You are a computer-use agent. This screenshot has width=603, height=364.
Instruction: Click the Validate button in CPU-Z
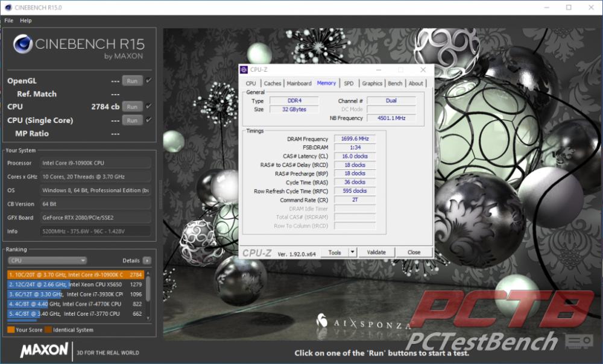(x=376, y=253)
